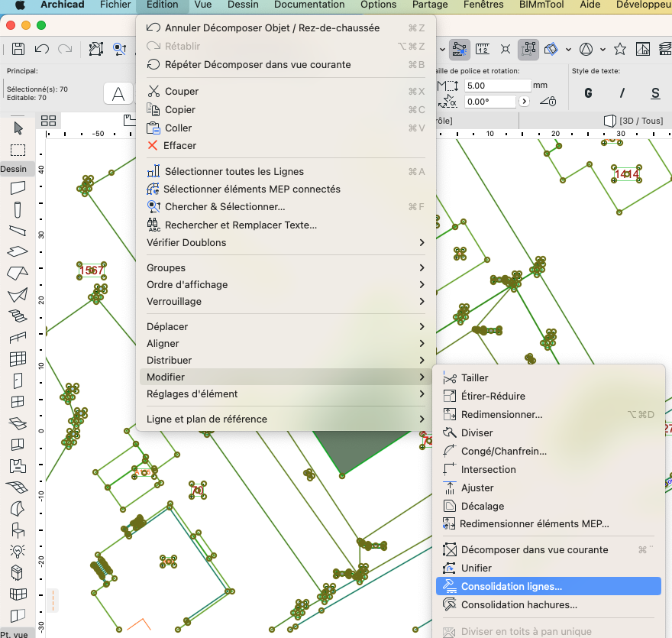672x638 pixels.
Task: Select Annuler Décomposer Objet menu entry
Action: pyautogui.click(x=286, y=28)
